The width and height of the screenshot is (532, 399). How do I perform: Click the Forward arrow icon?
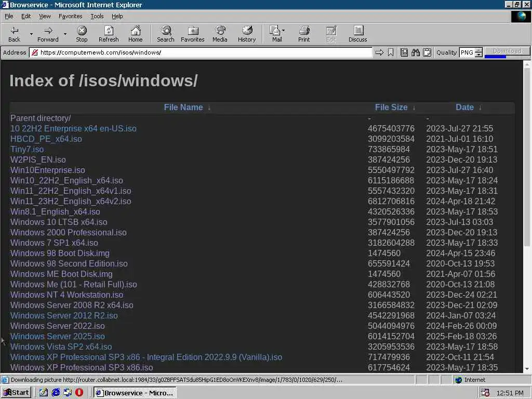[48, 31]
